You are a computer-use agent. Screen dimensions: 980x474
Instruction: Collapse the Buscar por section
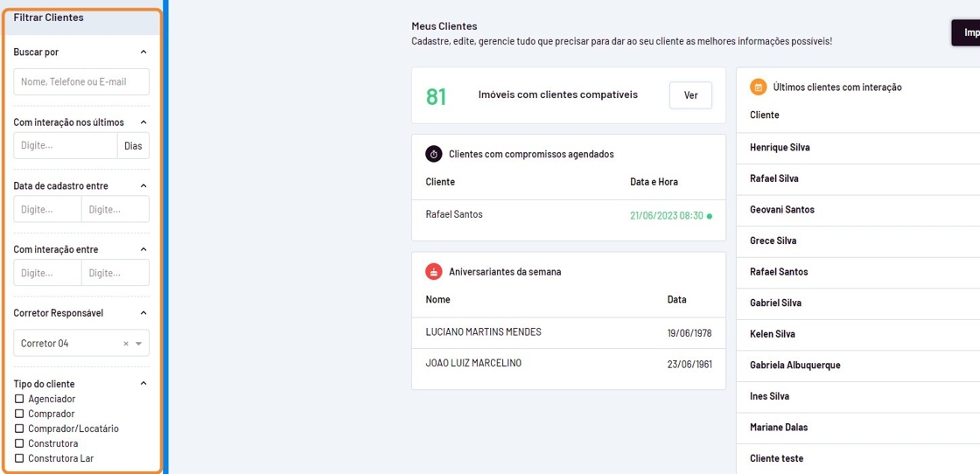pyautogui.click(x=143, y=52)
